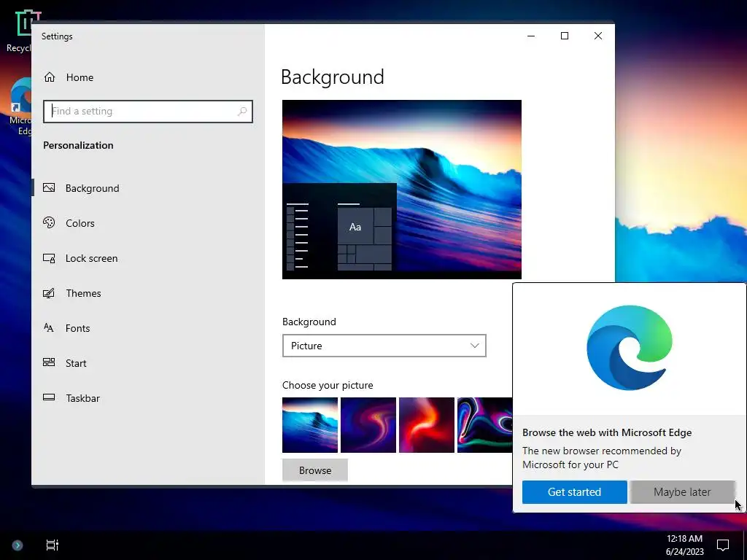Close the Settings window
This screenshot has width=747, height=560.
598,36
